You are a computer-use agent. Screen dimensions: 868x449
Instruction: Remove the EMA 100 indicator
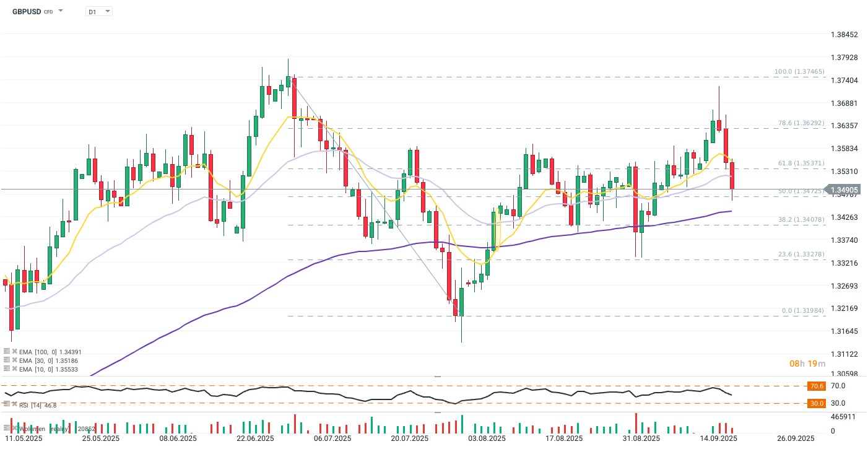point(14,351)
